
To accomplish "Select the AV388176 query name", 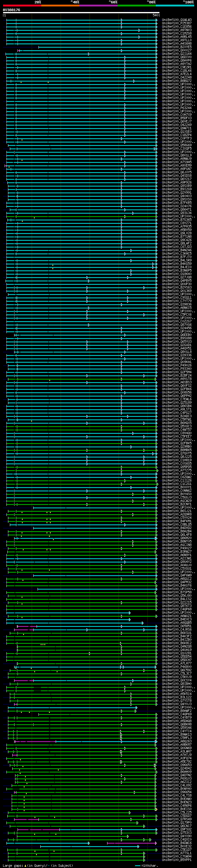I will [11, 10].
